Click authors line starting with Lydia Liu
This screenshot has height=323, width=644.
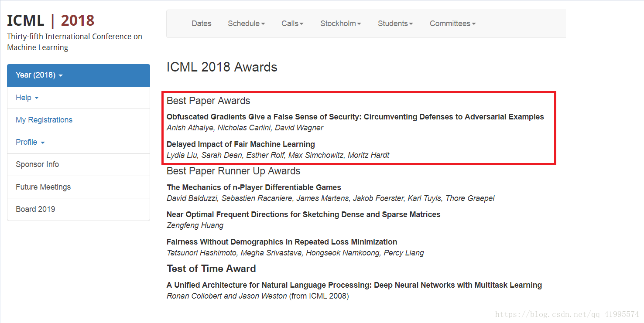coord(278,155)
